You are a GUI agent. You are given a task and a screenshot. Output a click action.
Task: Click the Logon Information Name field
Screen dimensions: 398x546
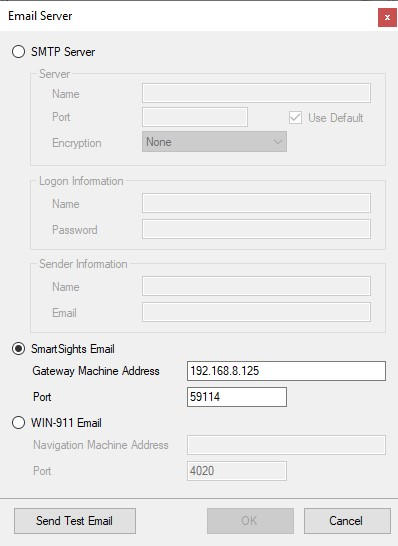click(256, 203)
